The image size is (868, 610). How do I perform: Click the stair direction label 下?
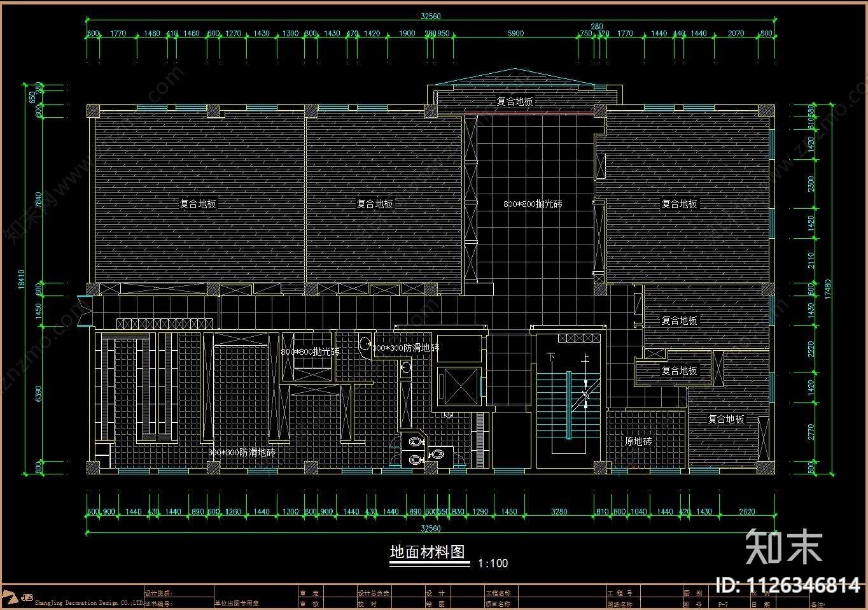click(551, 357)
